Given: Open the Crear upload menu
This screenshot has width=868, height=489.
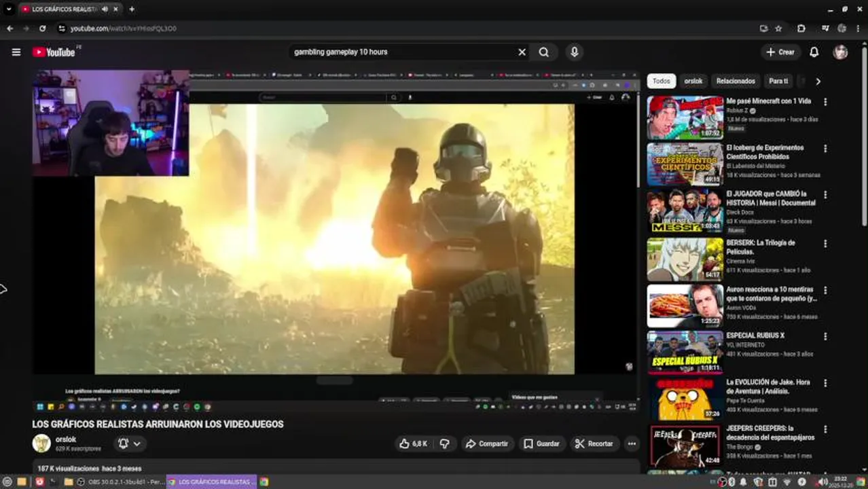Looking at the screenshot, I should (780, 52).
